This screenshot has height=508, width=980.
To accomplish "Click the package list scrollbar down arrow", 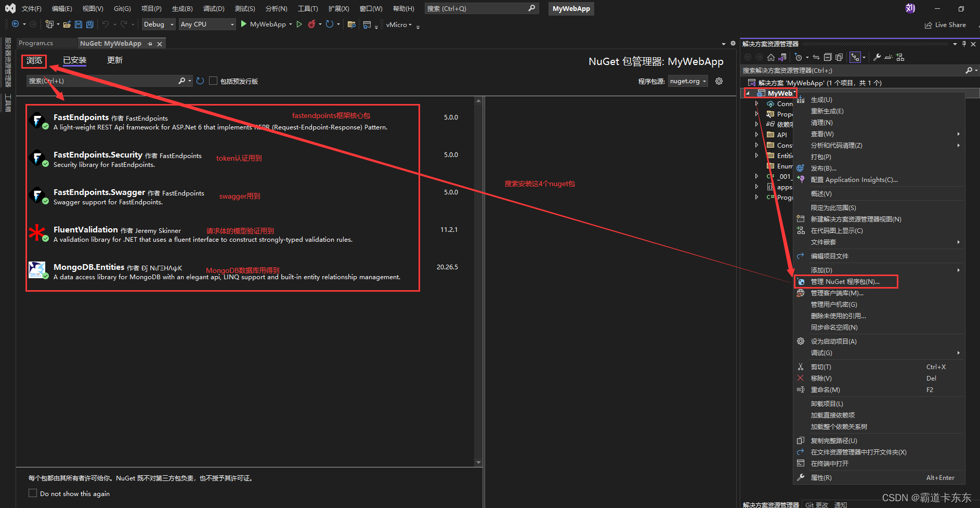I will pyautogui.click(x=478, y=462).
